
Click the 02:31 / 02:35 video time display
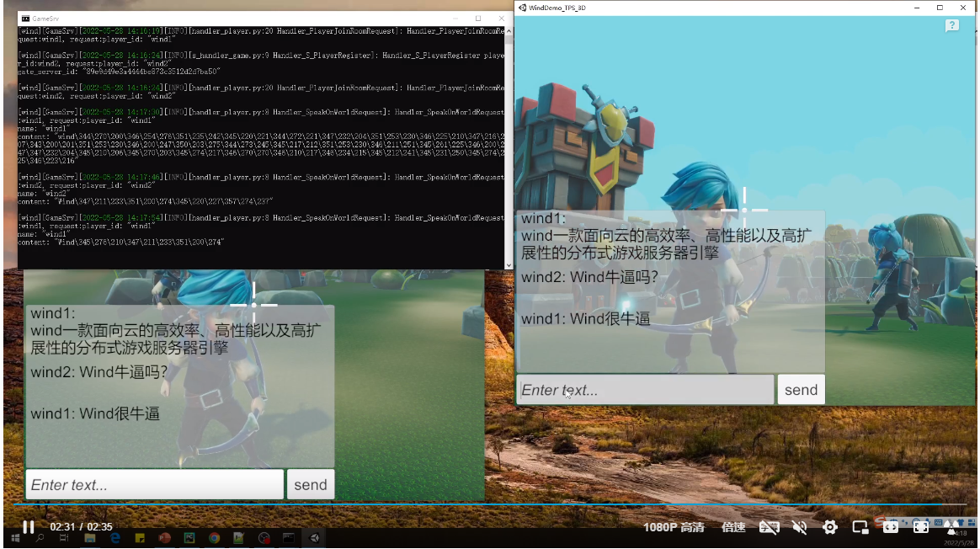82,527
